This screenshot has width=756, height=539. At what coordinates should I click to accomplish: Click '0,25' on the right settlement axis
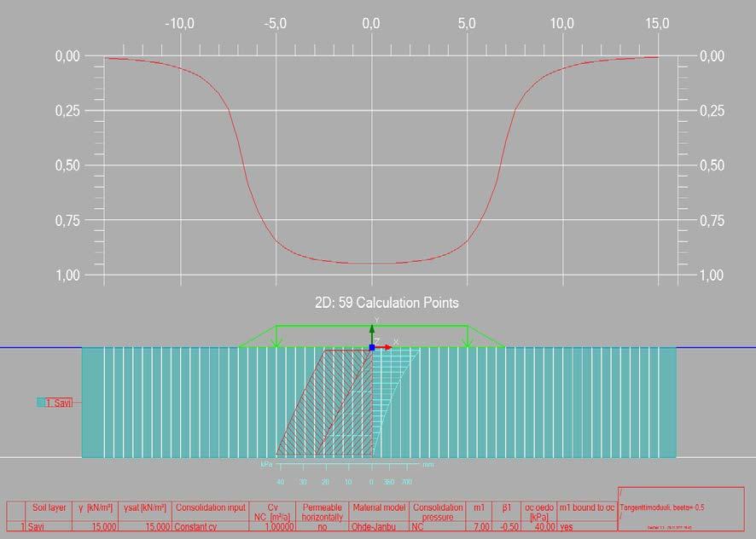click(712, 111)
